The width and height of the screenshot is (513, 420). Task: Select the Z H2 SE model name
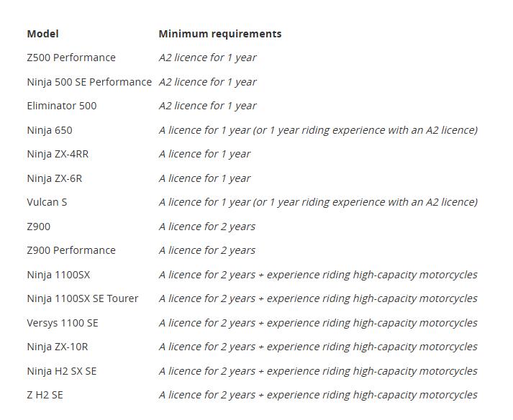point(45,395)
